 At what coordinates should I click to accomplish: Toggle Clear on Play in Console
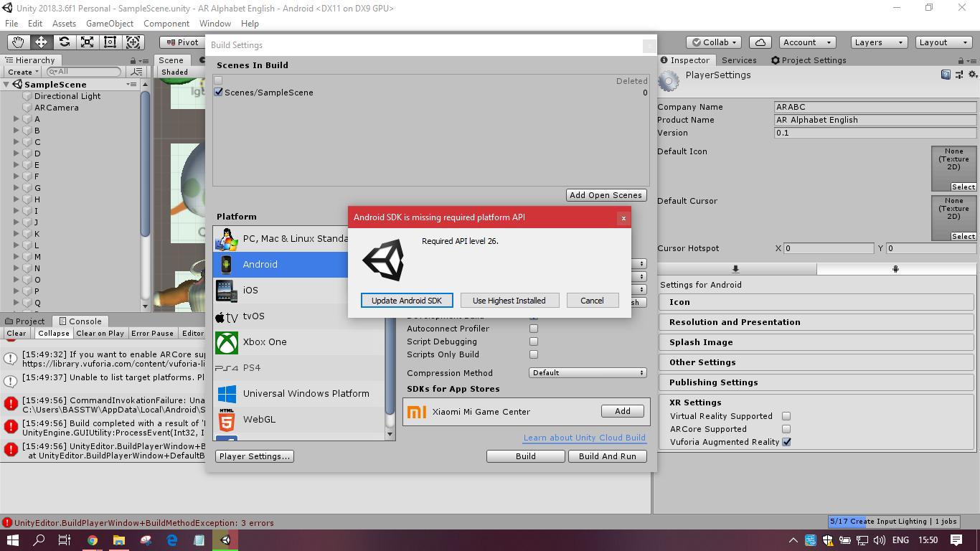point(100,334)
